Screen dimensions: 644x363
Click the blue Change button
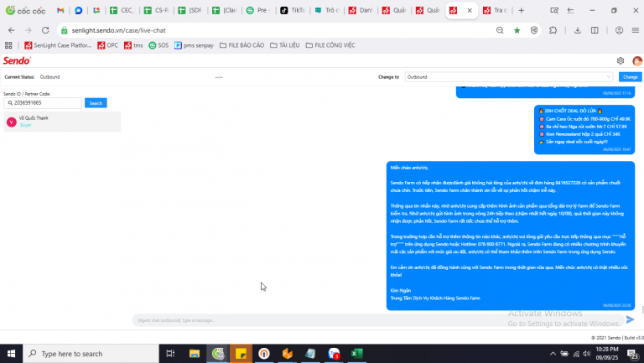coord(630,77)
